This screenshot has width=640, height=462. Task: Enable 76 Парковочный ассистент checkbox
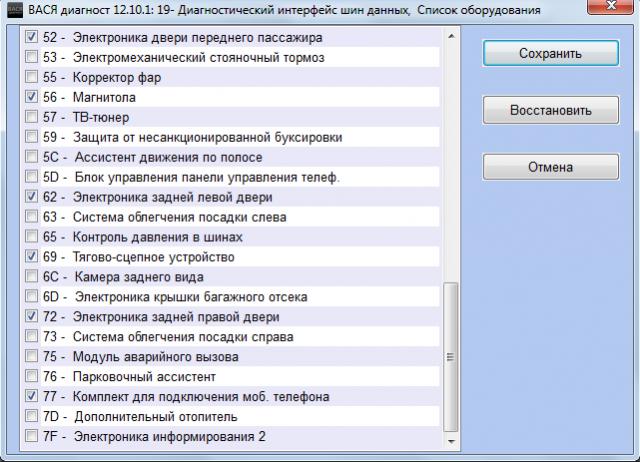31,376
